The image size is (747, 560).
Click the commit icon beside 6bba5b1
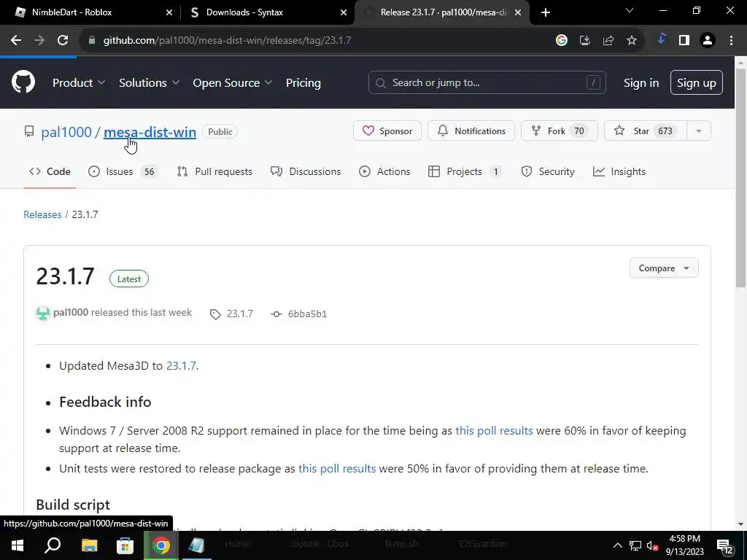(x=276, y=314)
